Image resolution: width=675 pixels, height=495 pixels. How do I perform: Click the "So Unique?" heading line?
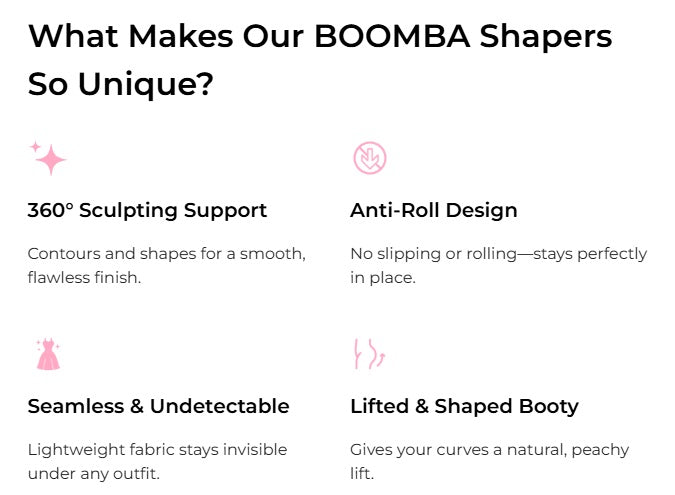120,83
